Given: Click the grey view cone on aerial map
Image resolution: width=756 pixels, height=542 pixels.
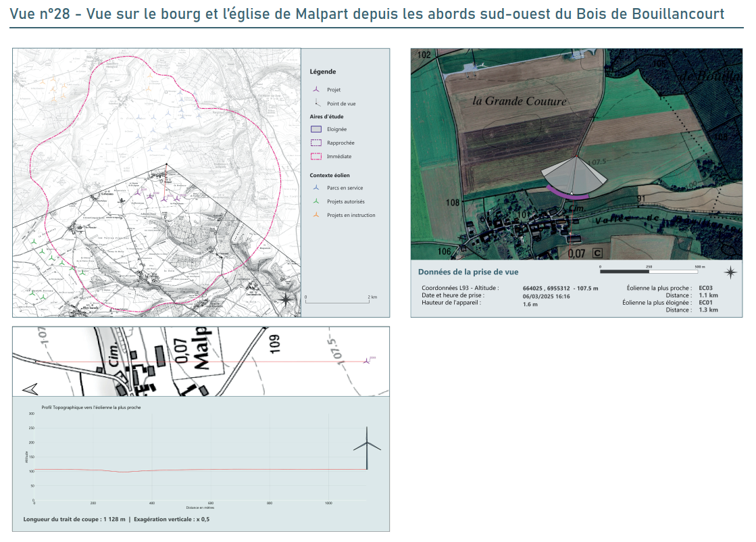Looking at the screenshot, I should [x=574, y=176].
